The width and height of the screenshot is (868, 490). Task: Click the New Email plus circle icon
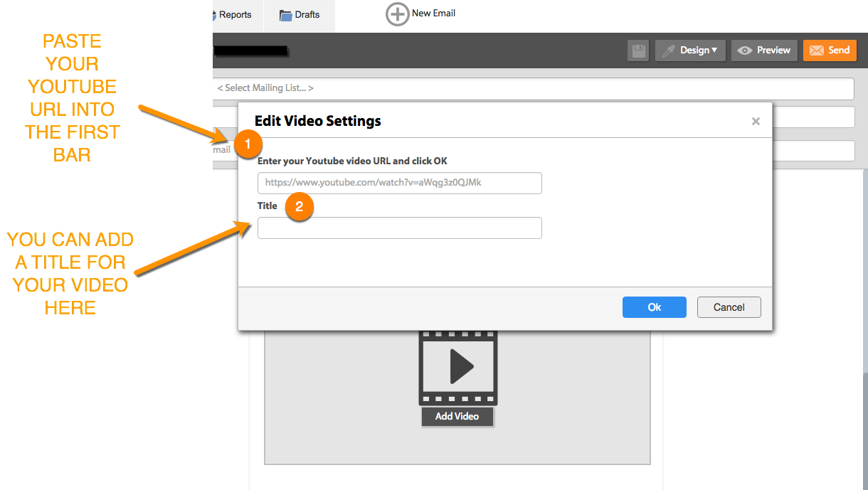(397, 14)
